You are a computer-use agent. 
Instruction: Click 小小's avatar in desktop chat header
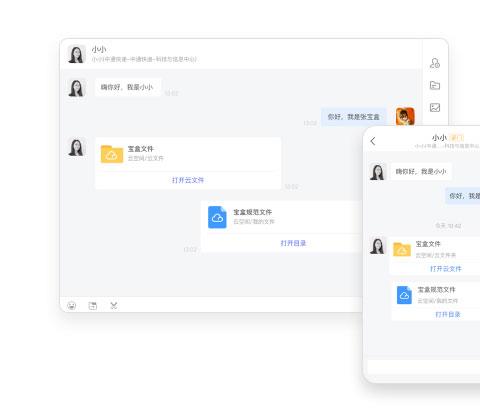tap(77, 54)
